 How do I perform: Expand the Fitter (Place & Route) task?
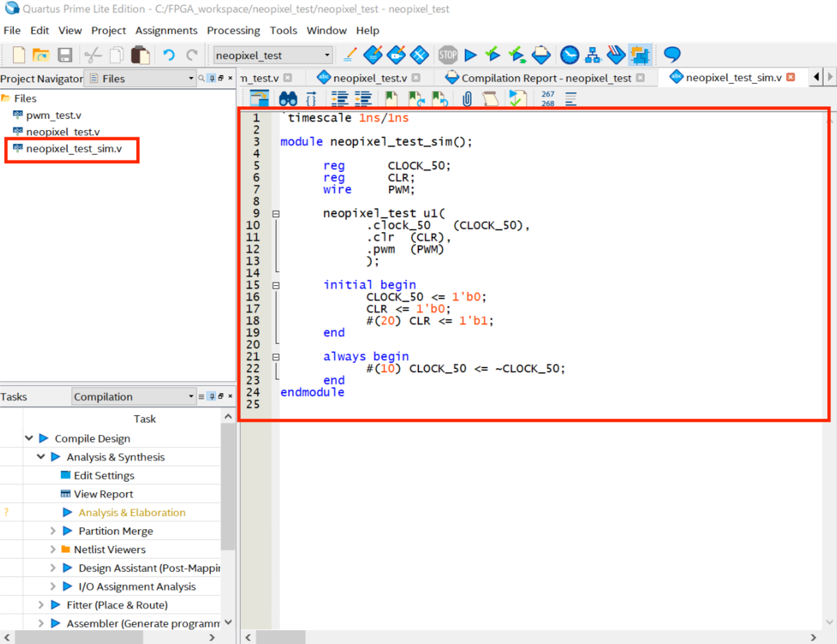click(41, 605)
